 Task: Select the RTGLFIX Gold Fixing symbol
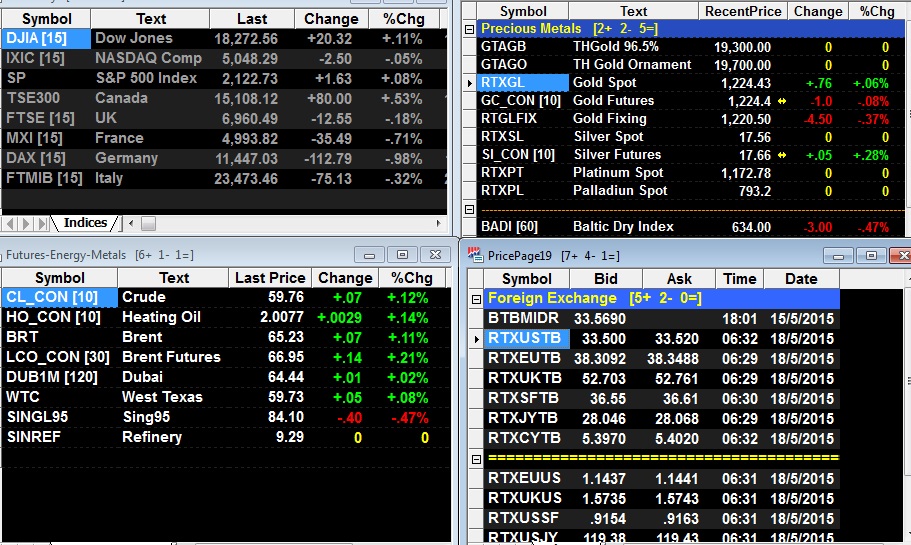point(509,119)
